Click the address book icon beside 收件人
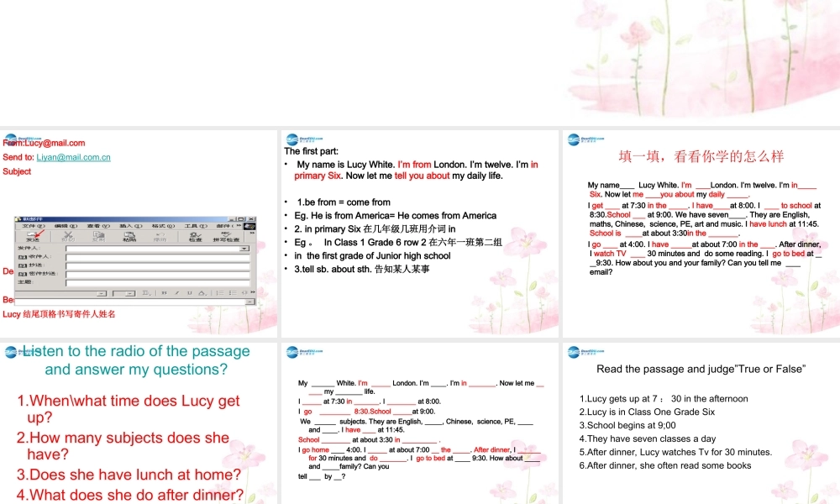The image size is (840, 504). 23,257
